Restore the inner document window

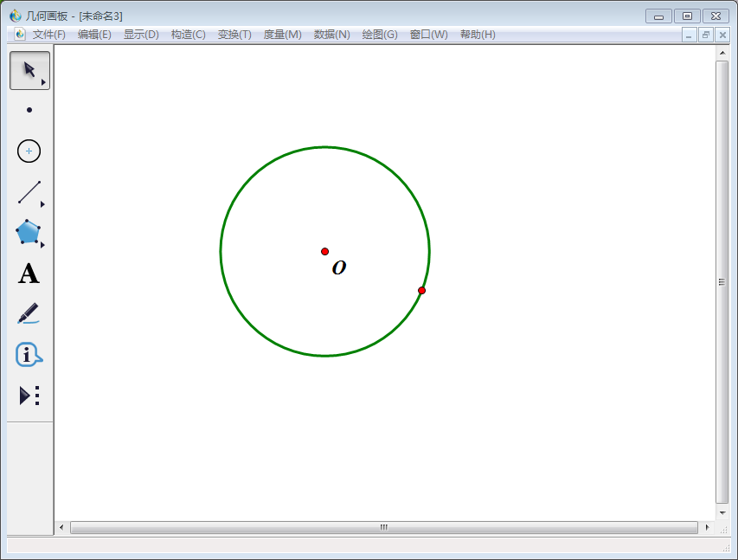coord(705,35)
